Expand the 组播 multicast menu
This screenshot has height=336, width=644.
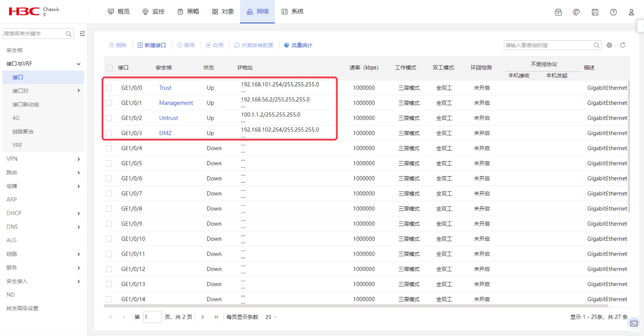[x=78, y=186]
